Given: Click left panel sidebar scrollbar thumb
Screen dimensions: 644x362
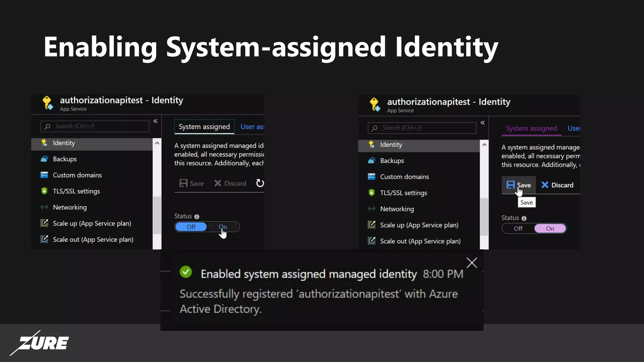Looking at the screenshot, I should [157, 215].
